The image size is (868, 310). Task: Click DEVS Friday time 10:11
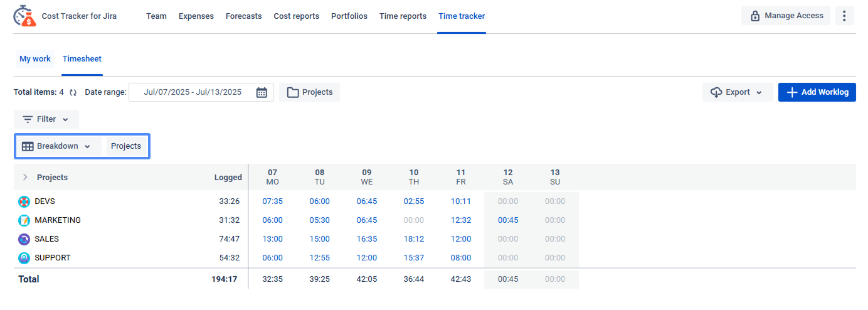pos(461,201)
